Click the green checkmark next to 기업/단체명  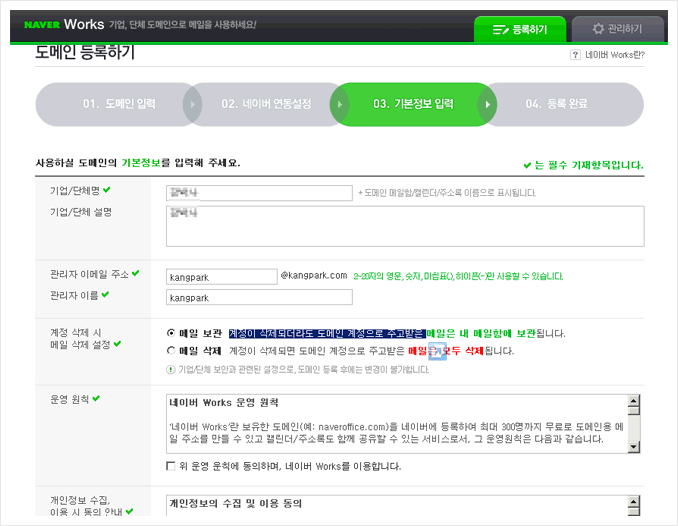(x=107, y=189)
